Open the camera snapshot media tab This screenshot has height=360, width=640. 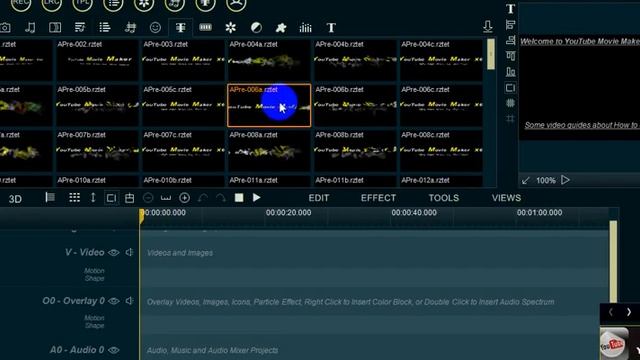pos(5,28)
